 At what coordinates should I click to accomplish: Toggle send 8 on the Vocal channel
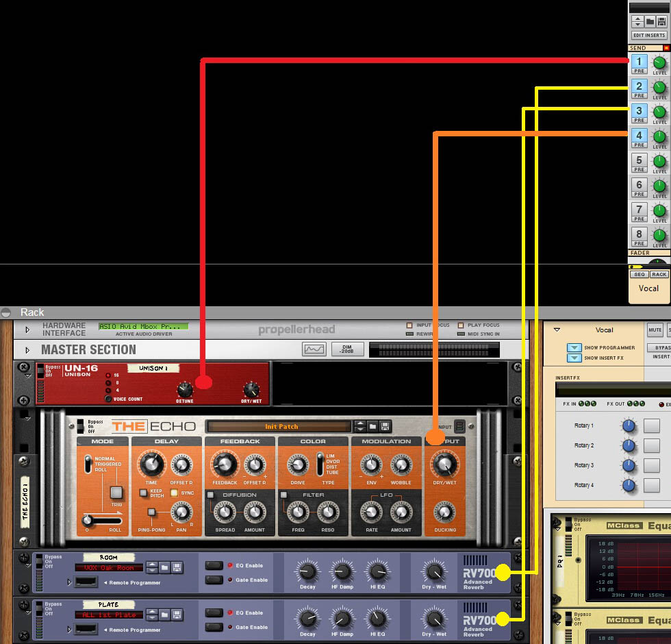[639, 234]
